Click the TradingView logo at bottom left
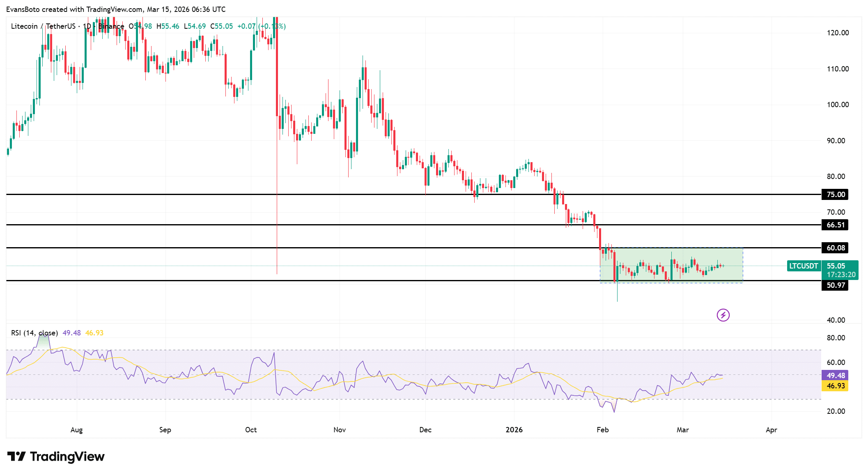This screenshot has width=868, height=475. point(56,456)
